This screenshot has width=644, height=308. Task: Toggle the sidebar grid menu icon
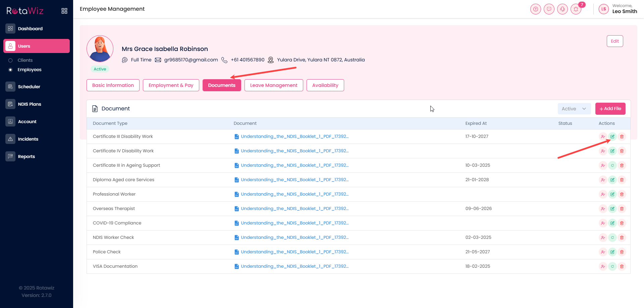64,11
